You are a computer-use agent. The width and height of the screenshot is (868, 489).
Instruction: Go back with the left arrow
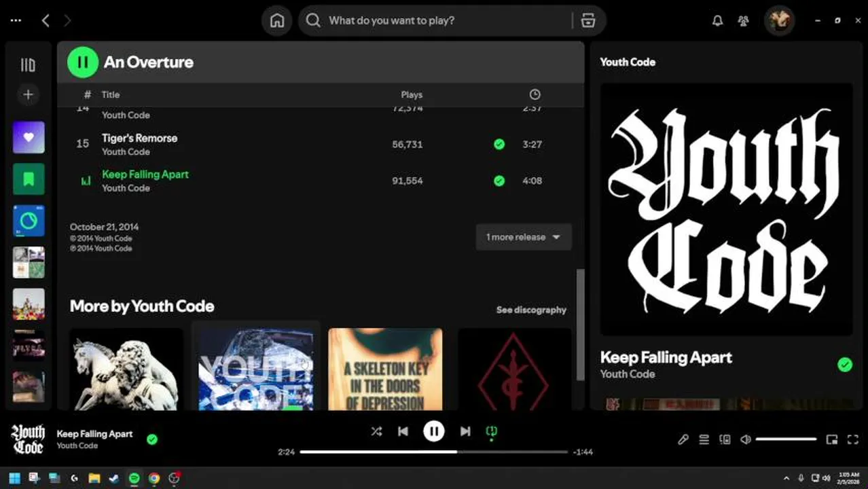click(46, 20)
